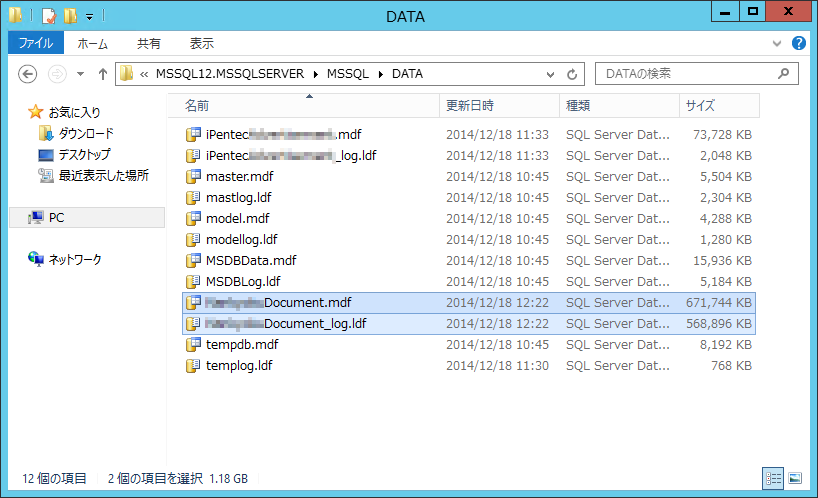Select PC in navigation pane
The height and width of the screenshot is (498, 818).
pyautogui.click(x=56, y=217)
